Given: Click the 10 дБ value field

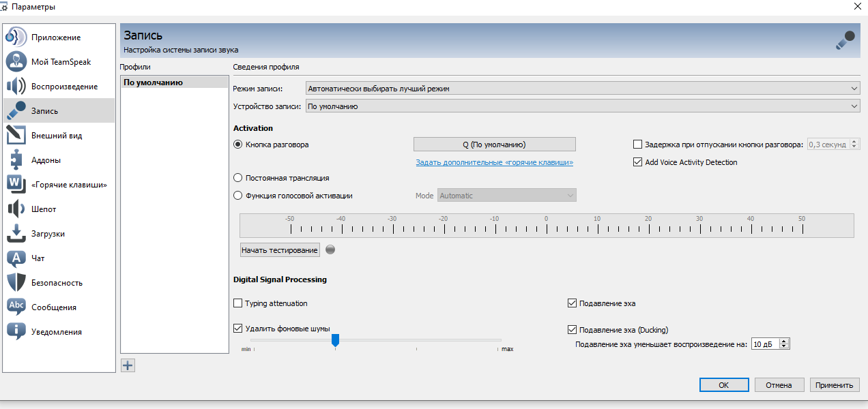Looking at the screenshot, I should (x=765, y=344).
